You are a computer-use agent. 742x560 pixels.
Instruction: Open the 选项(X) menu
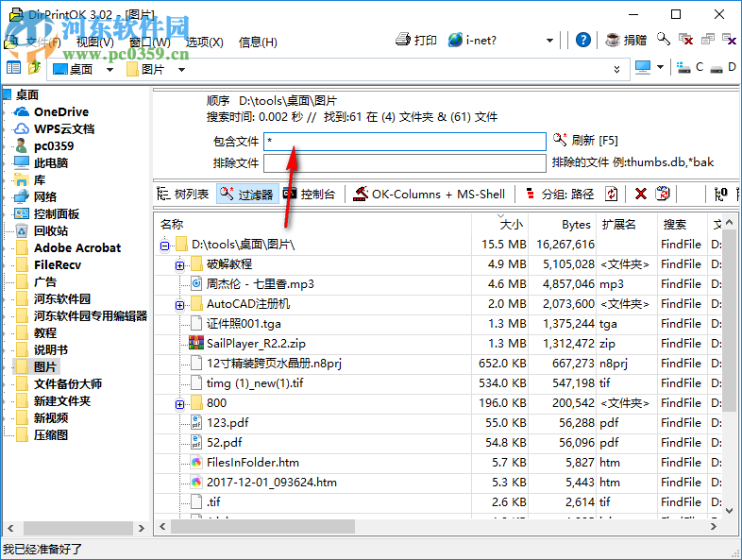pyautogui.click(x=205, y=42)
